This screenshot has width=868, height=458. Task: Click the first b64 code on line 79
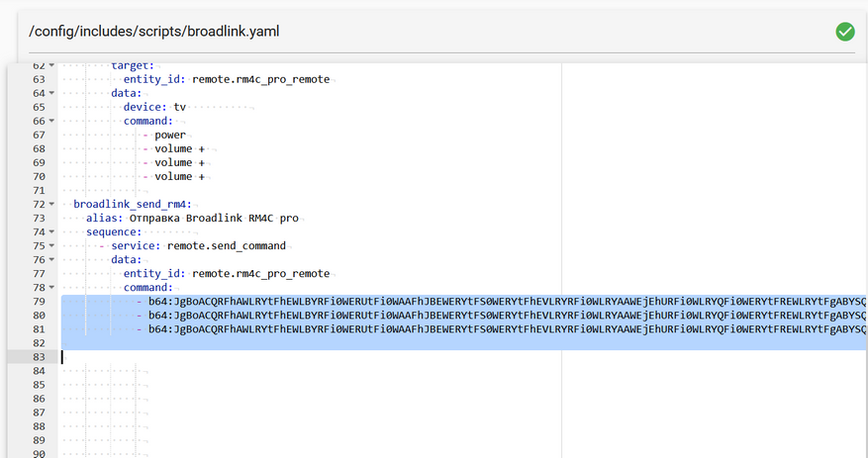click(x=507, y=302)
